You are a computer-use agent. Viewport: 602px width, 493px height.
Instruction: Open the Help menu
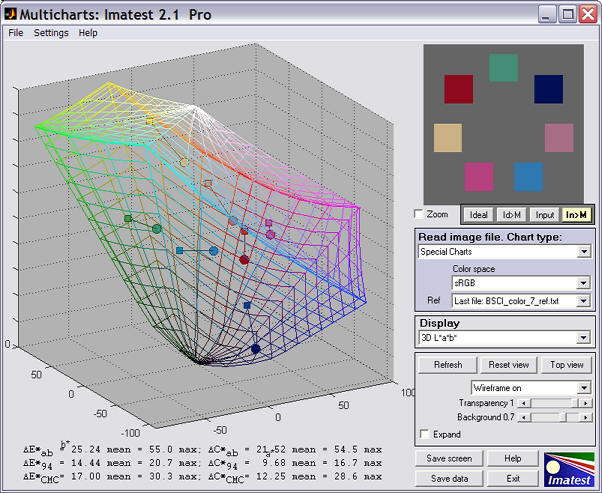coord(88,33)
